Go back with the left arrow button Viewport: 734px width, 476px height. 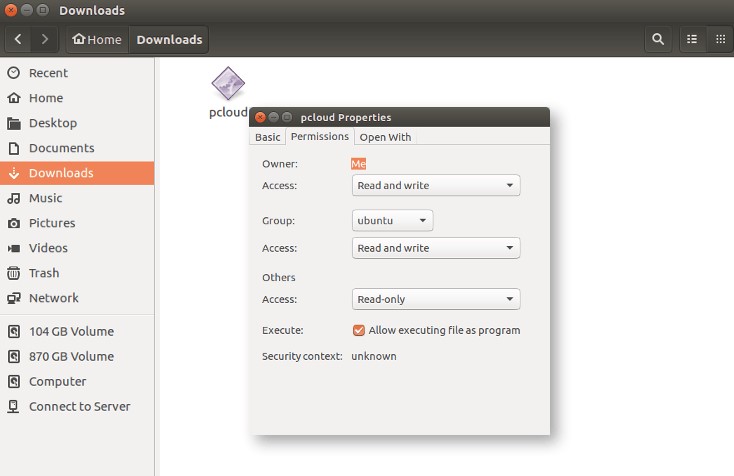tap(18, 39)
